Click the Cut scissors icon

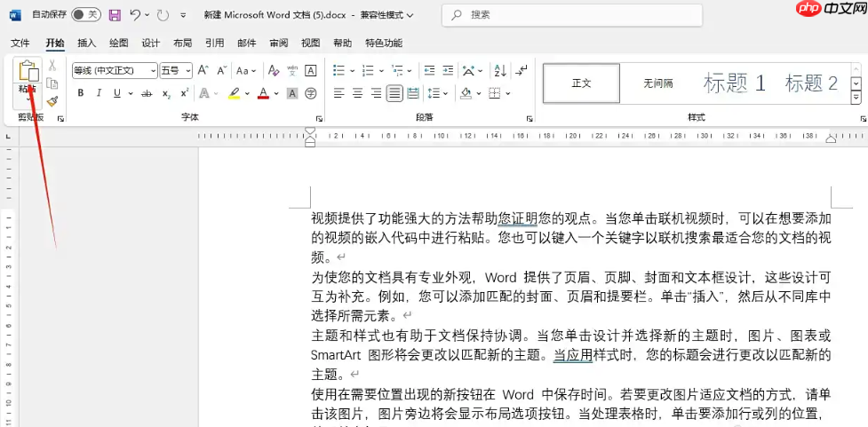[x=52, y=66]
